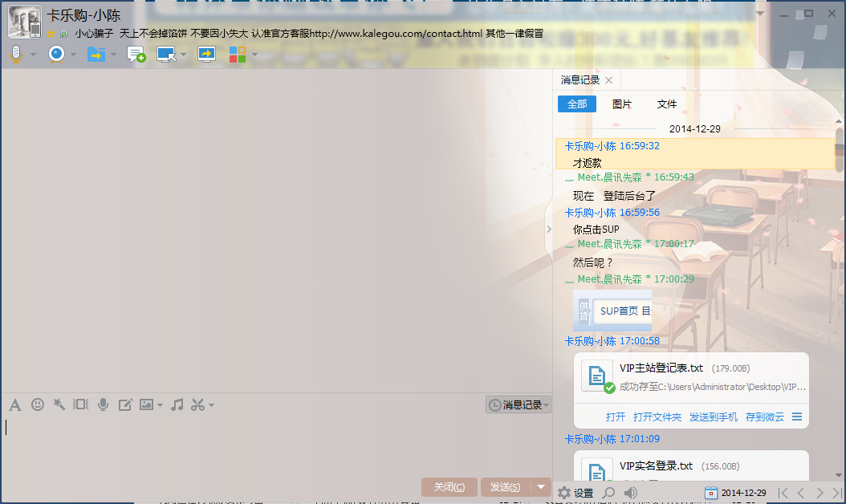Toggle the speaker sound icon
Screen dimensions: 846x504
[631, 493]
